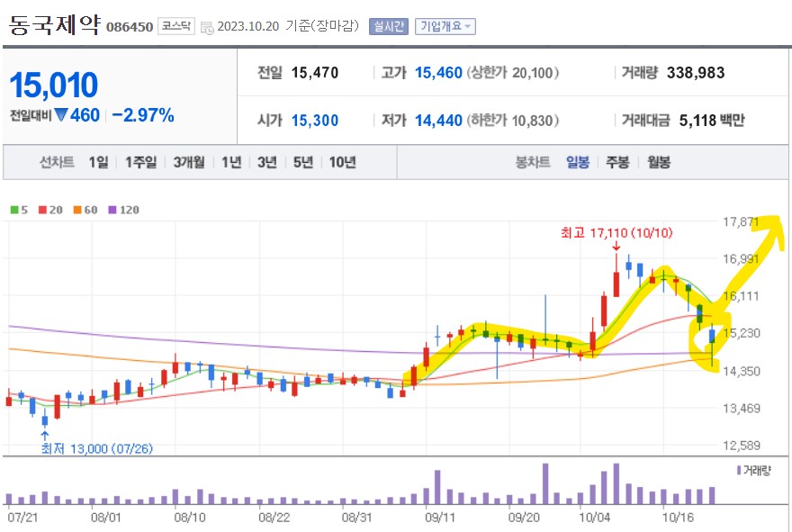Viewport: 792px width, 532px height.
Task: Click the orange 60-day moving average swatch
Action: [77, 210]
